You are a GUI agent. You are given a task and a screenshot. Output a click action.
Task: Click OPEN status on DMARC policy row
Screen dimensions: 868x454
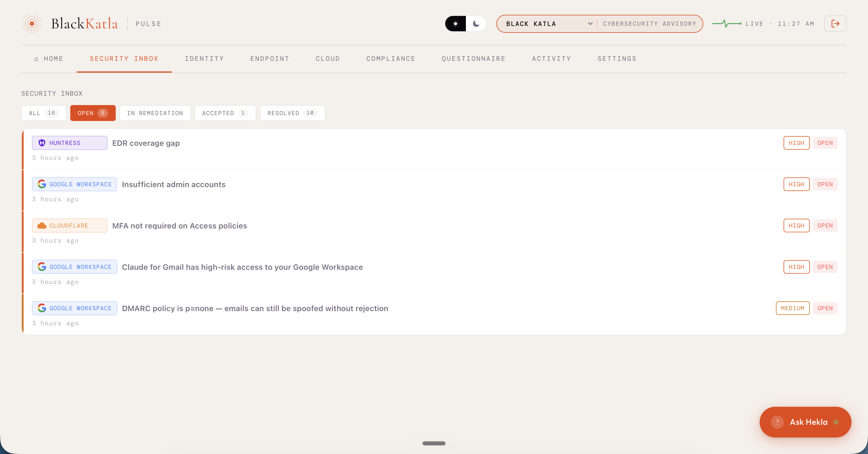(x=825, y=308)
